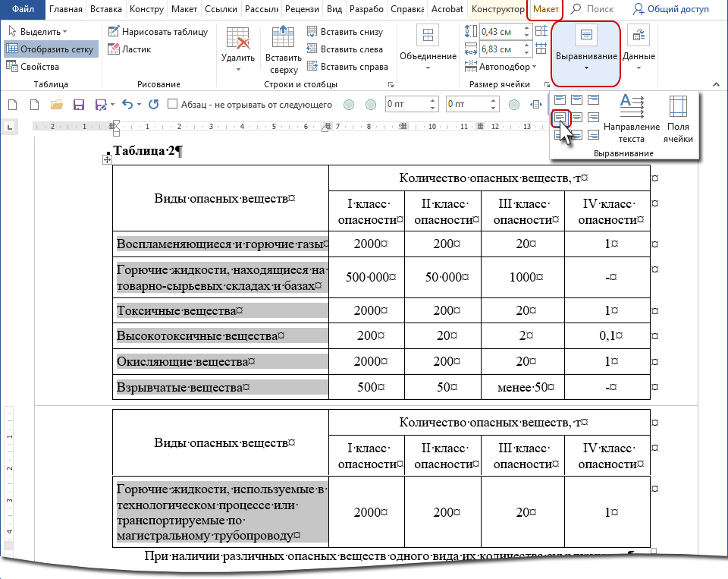
Task: Check the 'Абзац - не отрывать от следующего' checkbox
Action: pyautogui.click(x=173, y=104)
